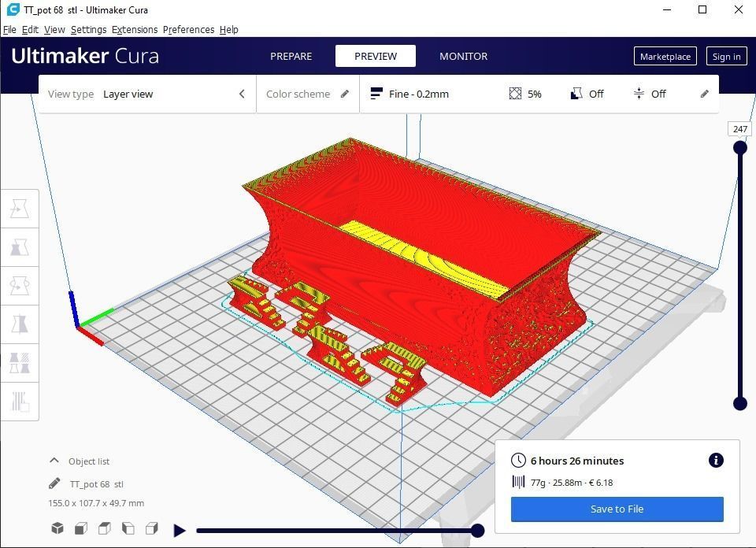756x548 pixels.
Task: Switch to 3D perspective view cube
Action: tap(57, 528)
